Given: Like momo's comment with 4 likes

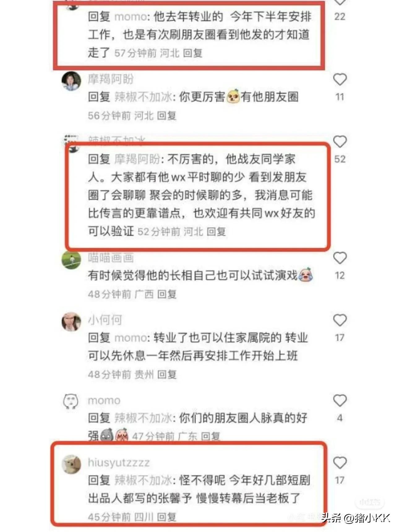Looking at the screenshot, I should (340, 401).
